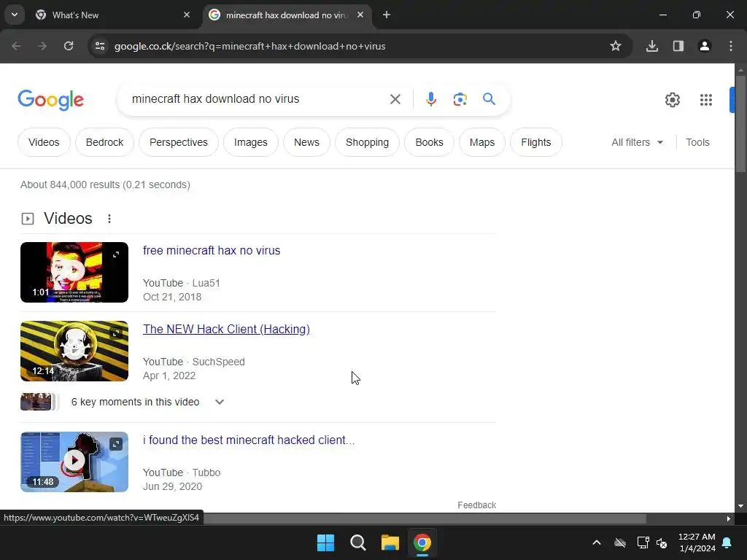Screen dimensions: 747x560
Task: Expand preview icon on Lua51 thumbnail
Action: tap(116, 254)
